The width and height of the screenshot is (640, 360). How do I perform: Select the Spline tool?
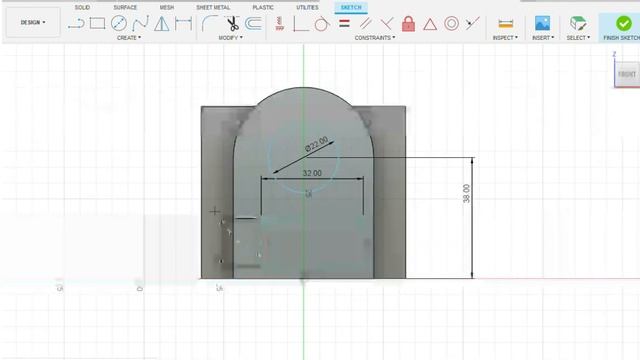pos(140,24)
